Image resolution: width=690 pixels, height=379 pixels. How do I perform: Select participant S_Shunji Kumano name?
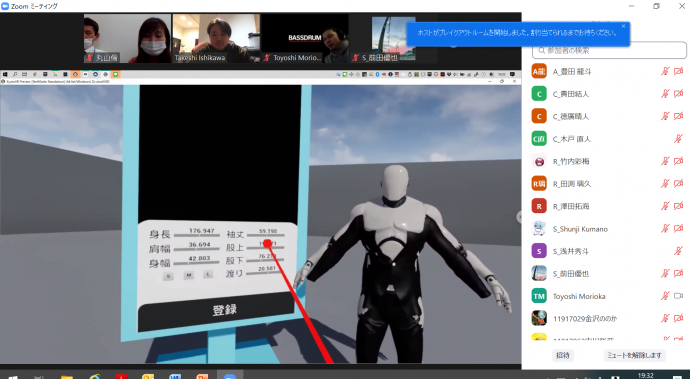(x=580, y=229)
